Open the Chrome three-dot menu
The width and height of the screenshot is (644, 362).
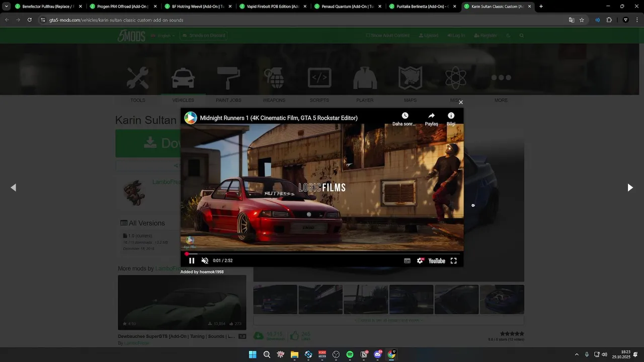click(637, 20)
